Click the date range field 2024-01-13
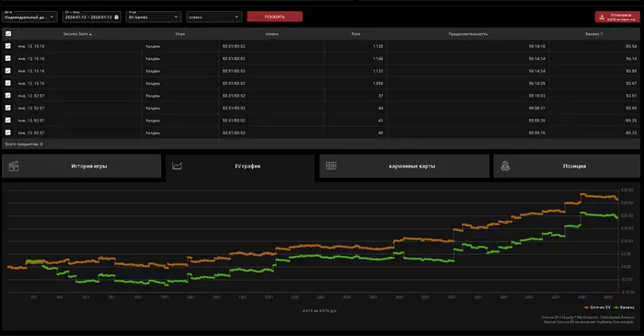The height and width of the screenshot is (336, 644). coord(92,17)
